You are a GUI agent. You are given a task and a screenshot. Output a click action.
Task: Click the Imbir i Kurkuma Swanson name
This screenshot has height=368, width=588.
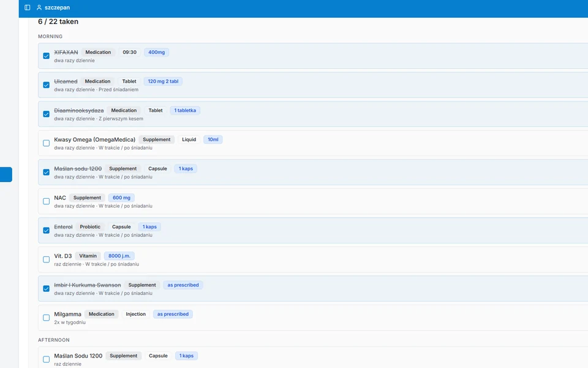[x=88, y=285]
